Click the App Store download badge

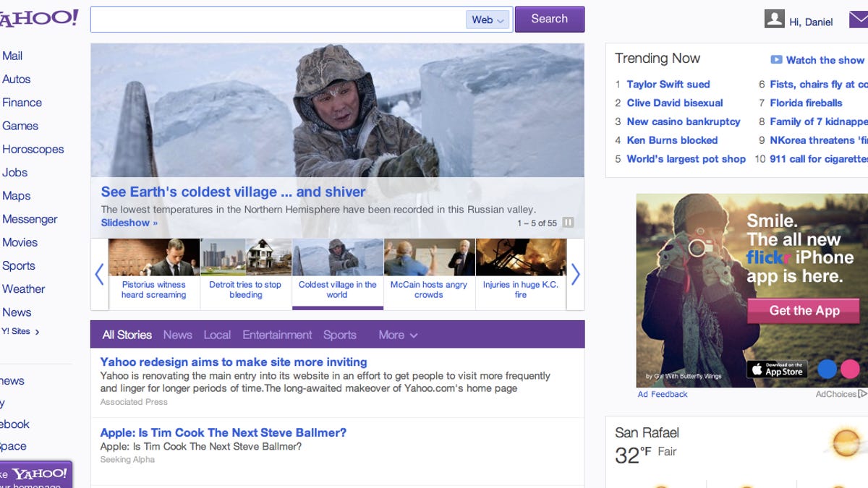click(x=777, y=369)
